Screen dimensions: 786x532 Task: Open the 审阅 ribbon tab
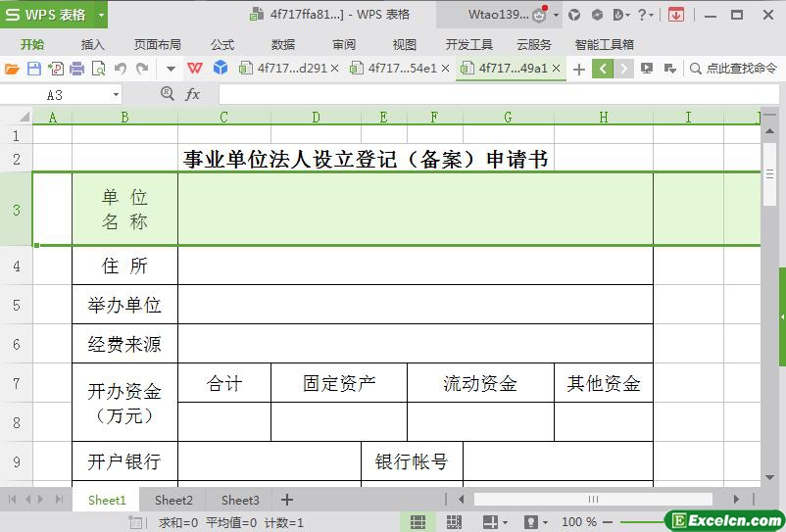pyautogui.click(x=344, y=45)
